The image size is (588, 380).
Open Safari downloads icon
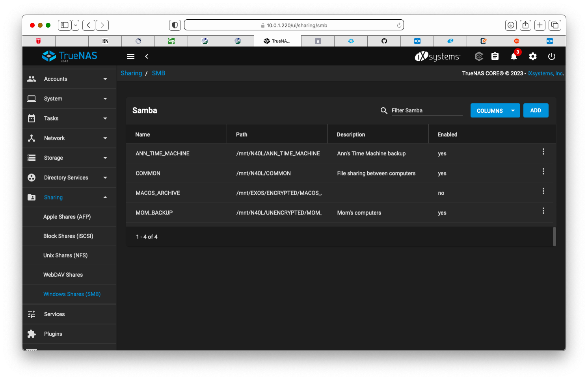click(511, 25)
